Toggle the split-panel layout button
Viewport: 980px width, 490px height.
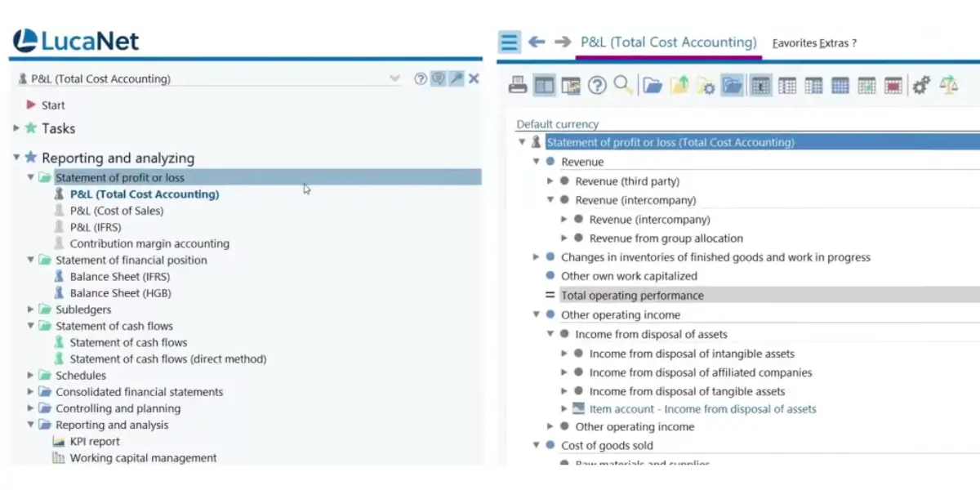(544, 85)
